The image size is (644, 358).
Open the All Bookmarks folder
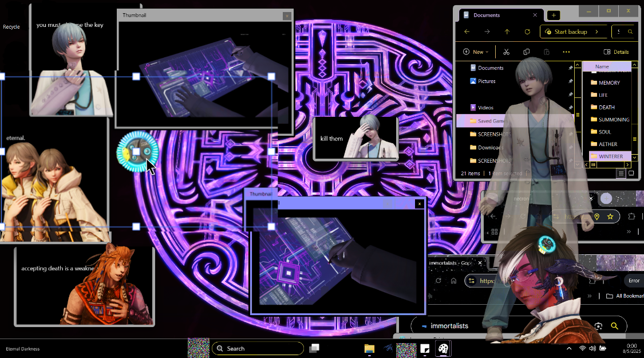tap(625, 296)
